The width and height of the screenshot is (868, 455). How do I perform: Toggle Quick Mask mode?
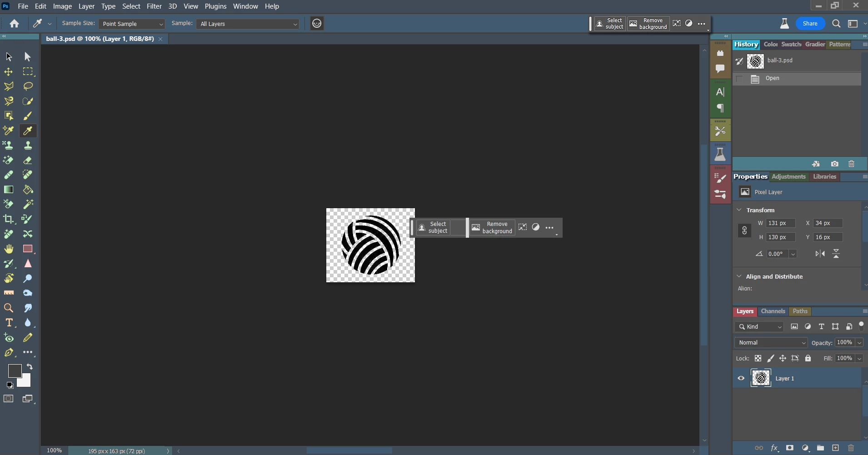9,399
